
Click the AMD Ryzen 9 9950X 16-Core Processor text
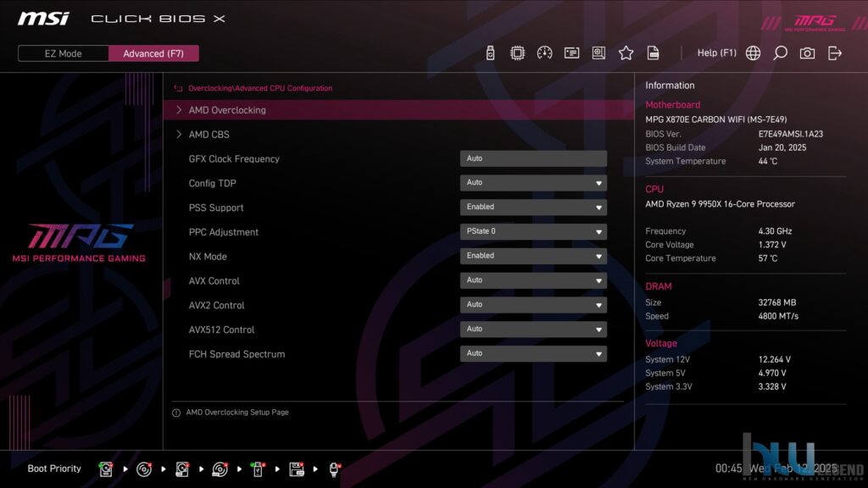(x=721, y=204)
